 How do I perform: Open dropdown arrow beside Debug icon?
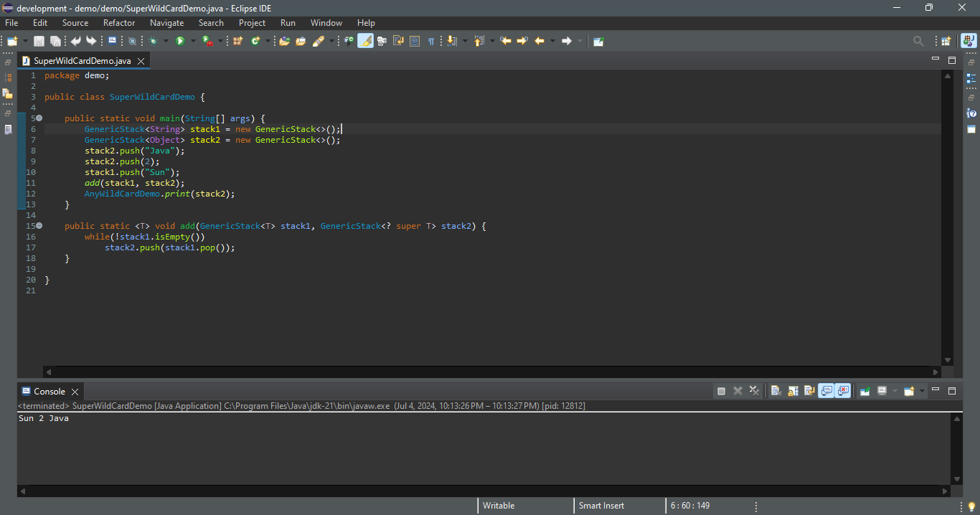click(166, 41)
